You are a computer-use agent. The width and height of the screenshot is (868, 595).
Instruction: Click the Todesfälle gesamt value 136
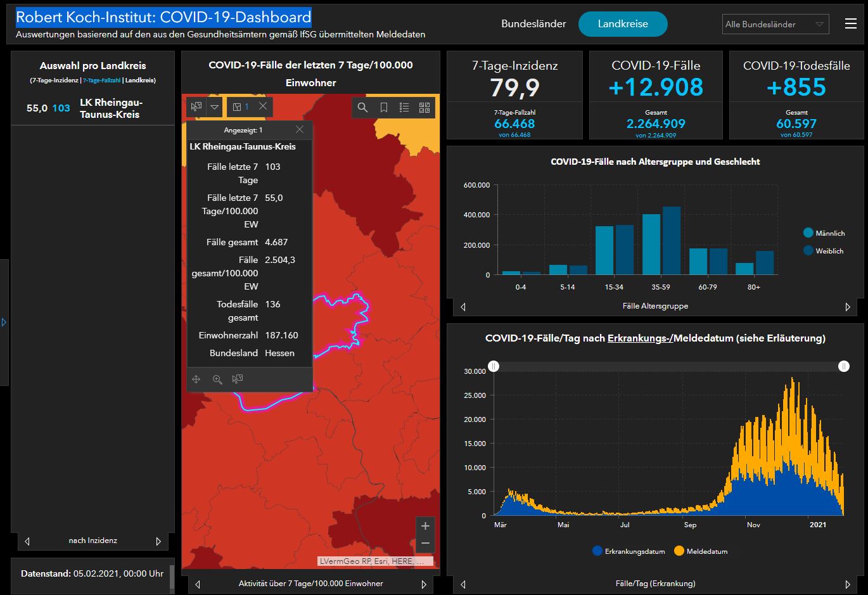click(x=272, y=304)
